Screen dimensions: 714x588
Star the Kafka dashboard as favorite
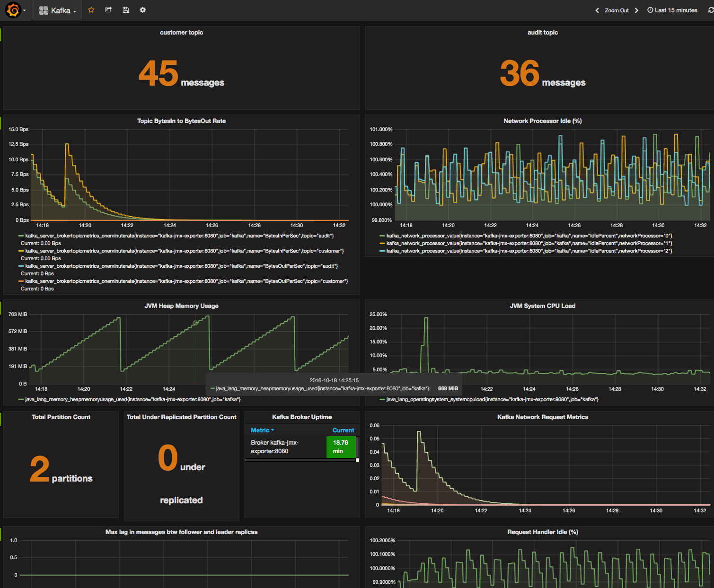(91, 10)
